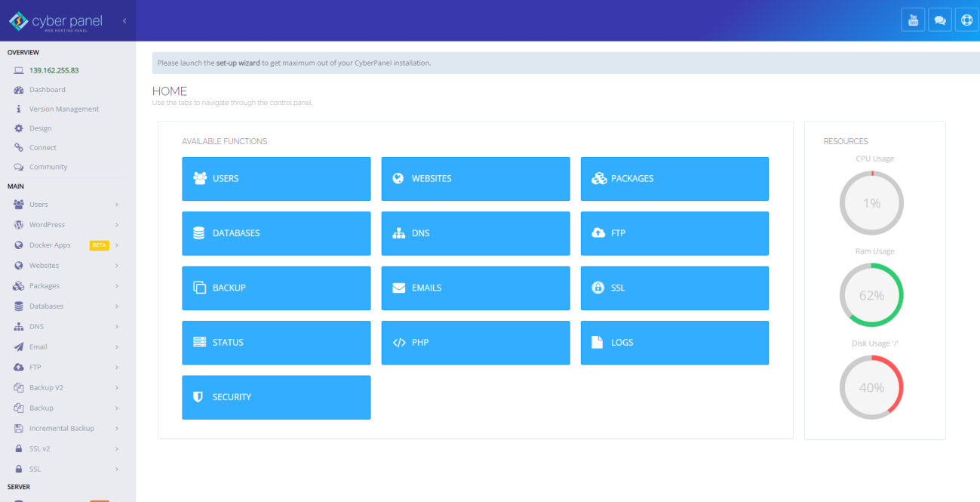980x502 pixels.
Task: Click the Version Management info icon
Action: pos(19,109)
